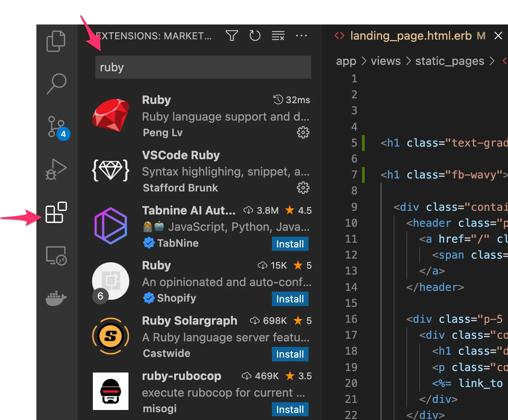The image size is (508, 420).
Task: Click the static_pages breadcrumb item
Action: (449, 61)
